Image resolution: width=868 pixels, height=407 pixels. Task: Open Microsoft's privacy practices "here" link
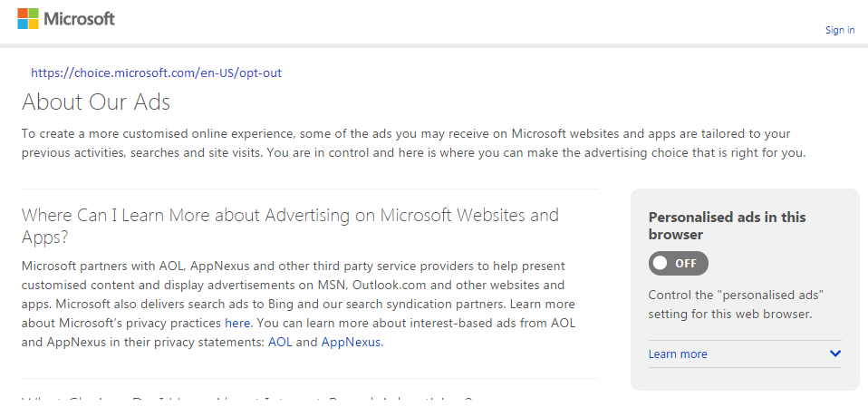tap(237, 323)
